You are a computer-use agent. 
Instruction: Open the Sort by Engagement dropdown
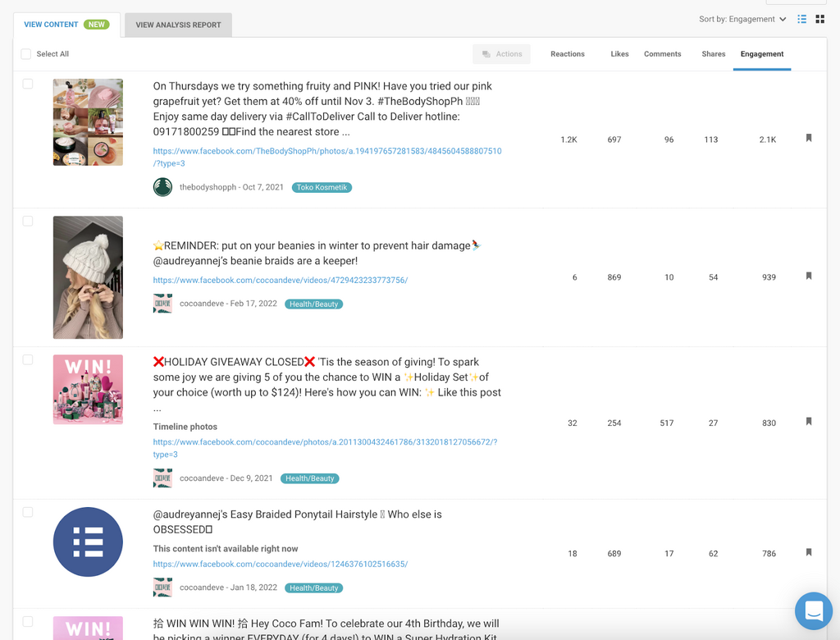pos(742,19)
